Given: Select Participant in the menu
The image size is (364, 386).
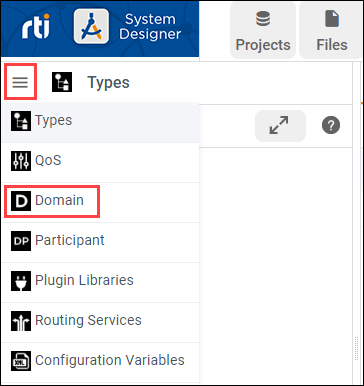Looking at the screenshot, I should 100,242.
